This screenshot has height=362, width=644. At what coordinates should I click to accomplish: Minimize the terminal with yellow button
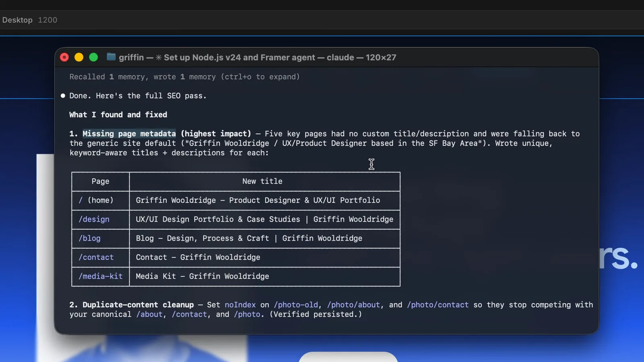(79, 58)
